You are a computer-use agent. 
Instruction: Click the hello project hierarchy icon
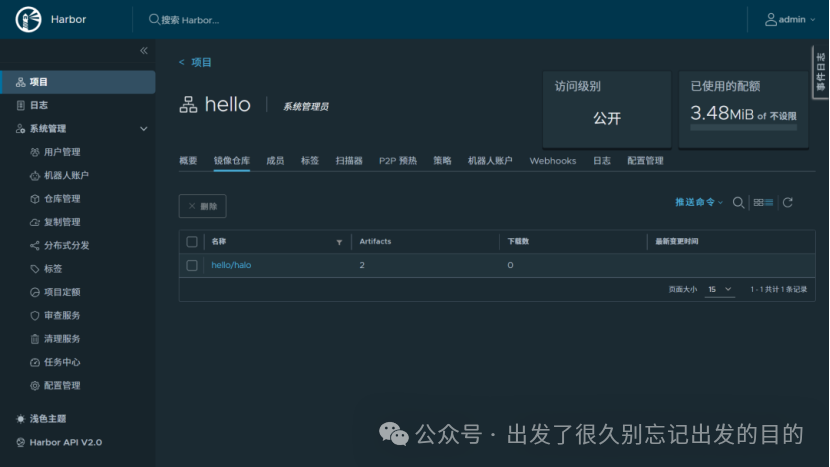[x=188, y=105]
